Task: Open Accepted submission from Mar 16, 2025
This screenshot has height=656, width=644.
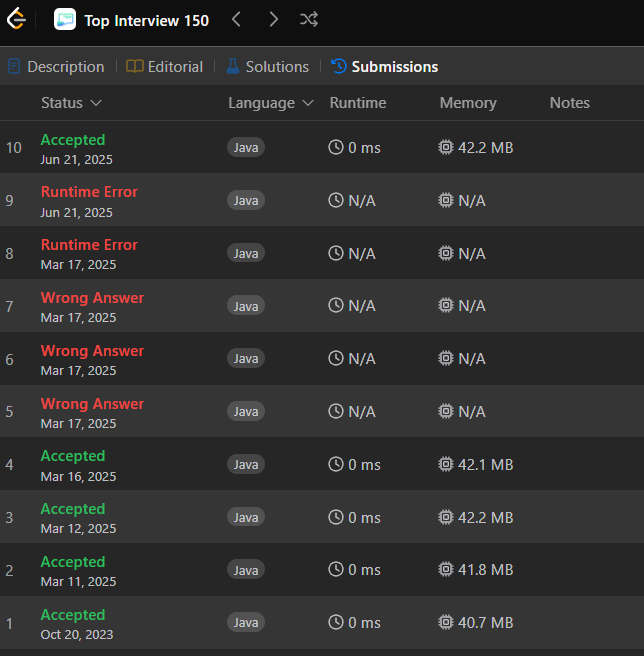Action: (322, 464)
